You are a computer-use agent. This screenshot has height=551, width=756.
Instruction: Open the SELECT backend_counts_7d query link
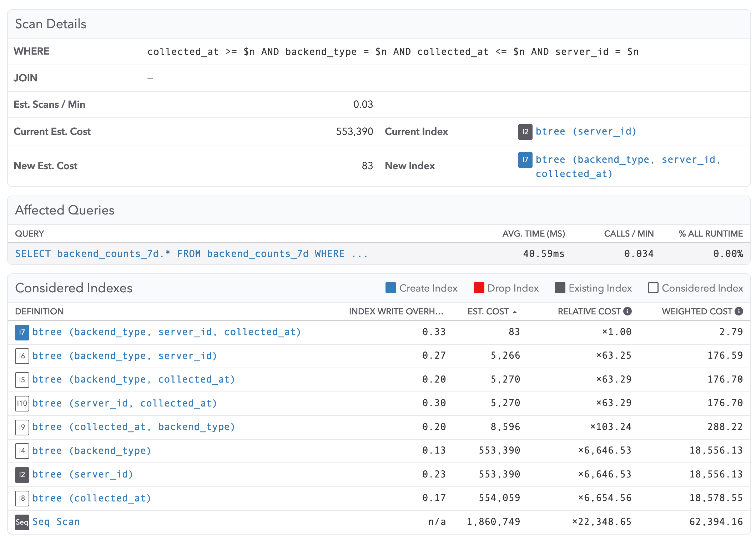(191, 254)
